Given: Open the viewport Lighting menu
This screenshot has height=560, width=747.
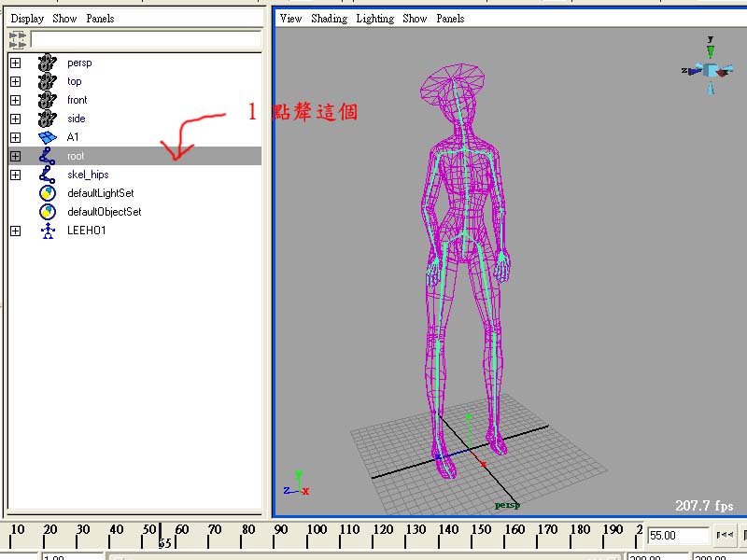Looking at the screenshot, I should [x=375, y=19].
